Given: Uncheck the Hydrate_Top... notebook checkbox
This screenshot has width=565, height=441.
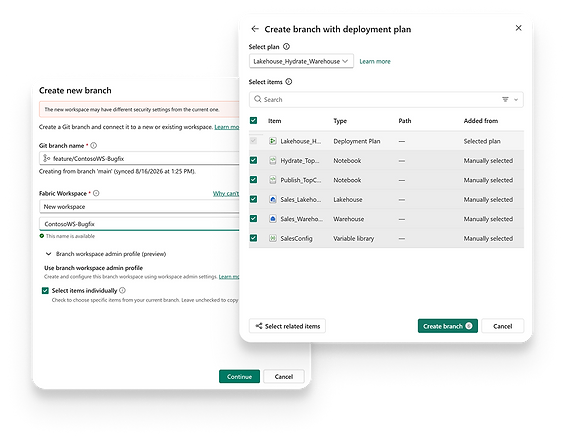Looking at the screenshot, I should [253, 160].
